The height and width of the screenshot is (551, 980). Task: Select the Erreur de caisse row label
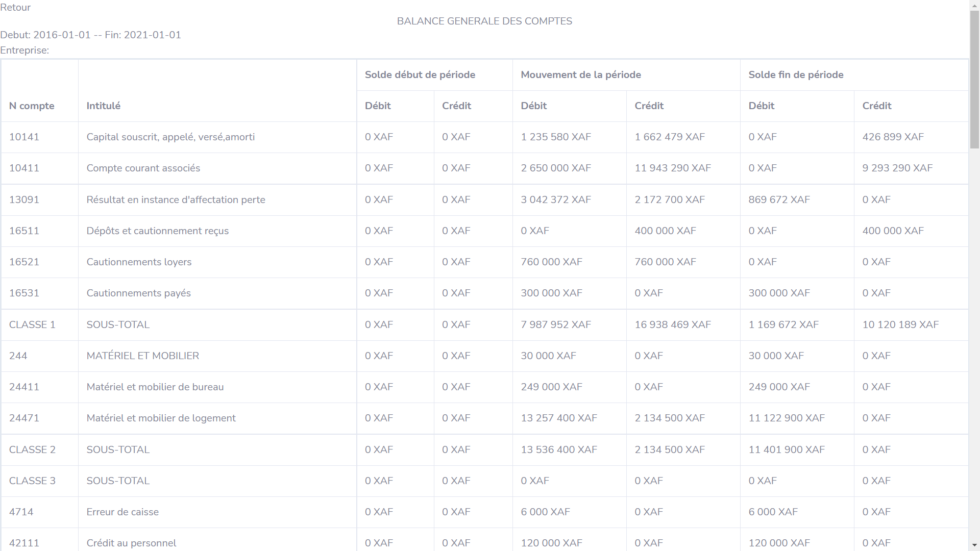[122, 512]
